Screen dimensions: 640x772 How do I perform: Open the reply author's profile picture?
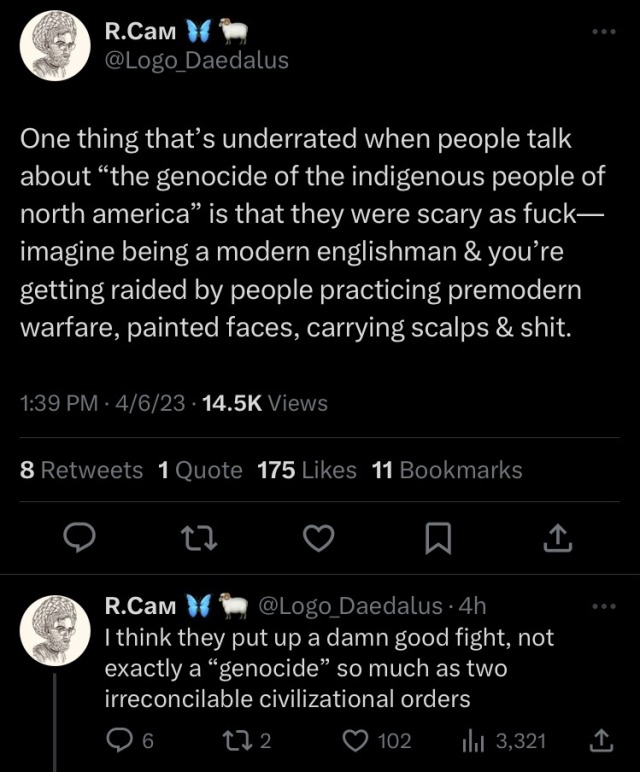pos(55,630)
